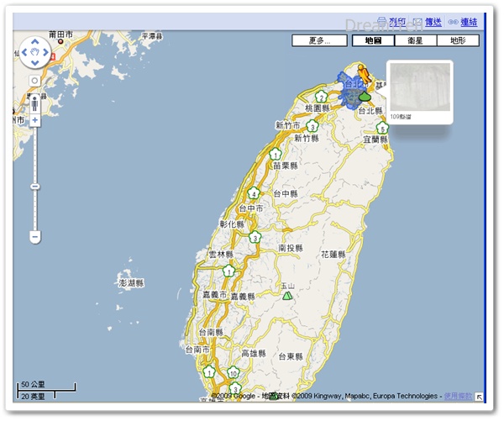The image size is (504, 421).
Task: Click highway shield 4 near 台中市
Action: coord(254,193)
